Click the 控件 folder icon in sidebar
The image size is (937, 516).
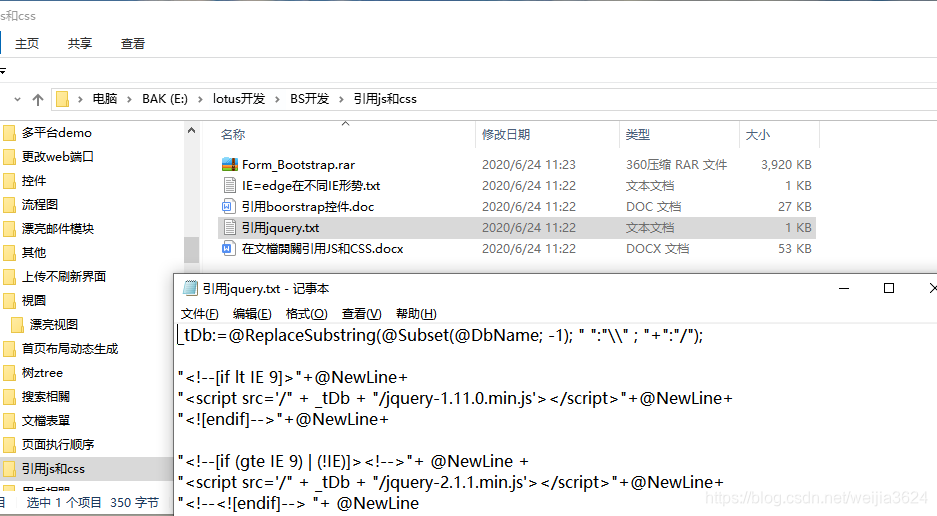[x=10, y=181]
